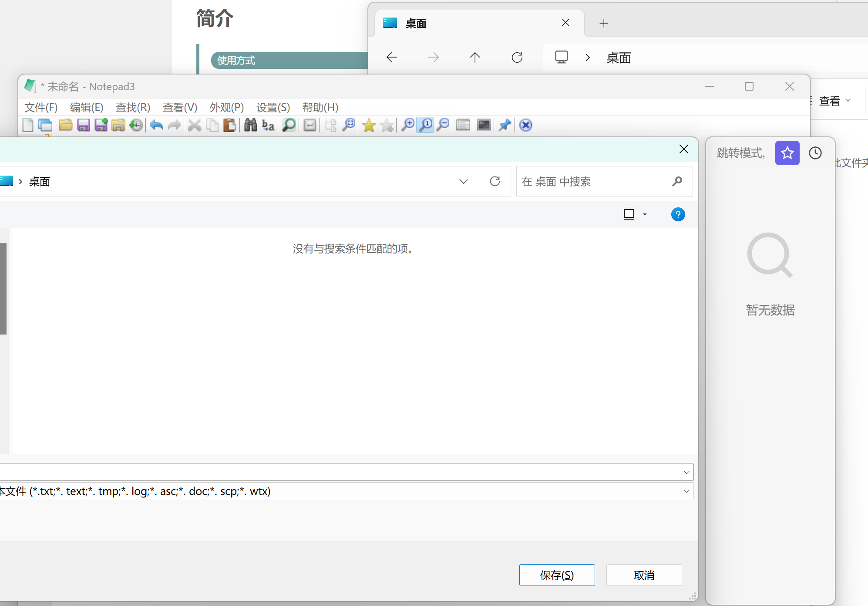Screen dimensions: 868x606
Task: Expand the file name combo box arrow
Action: pos(686,472)
